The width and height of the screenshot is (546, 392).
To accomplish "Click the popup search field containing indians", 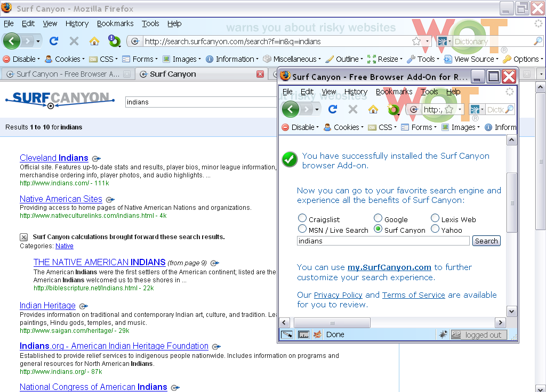I will [383, 241].
